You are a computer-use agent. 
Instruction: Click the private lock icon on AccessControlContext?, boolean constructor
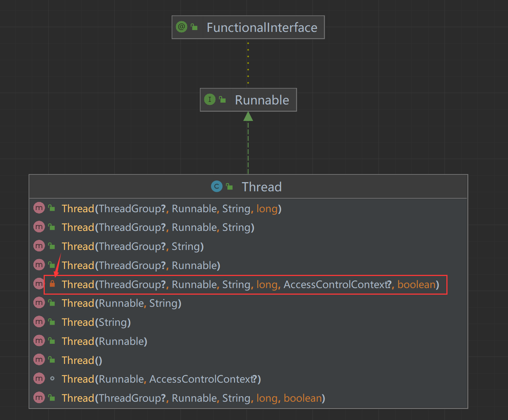tap(52, 284)
